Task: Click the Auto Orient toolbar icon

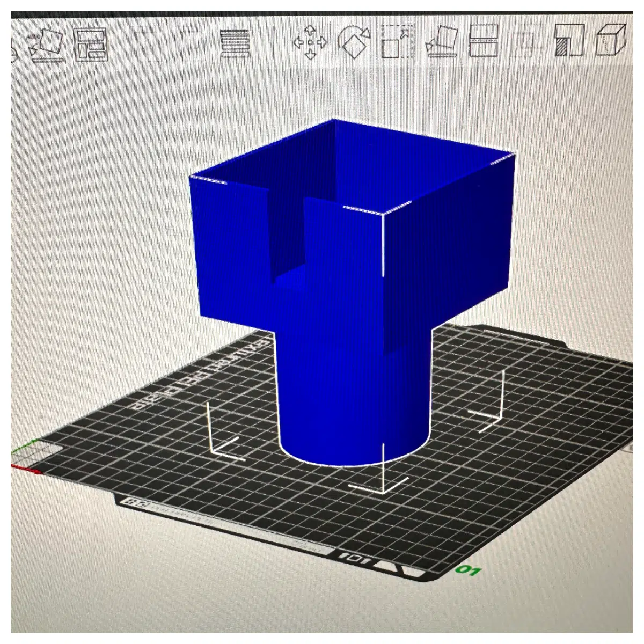Action: click(x=45, y=44)
